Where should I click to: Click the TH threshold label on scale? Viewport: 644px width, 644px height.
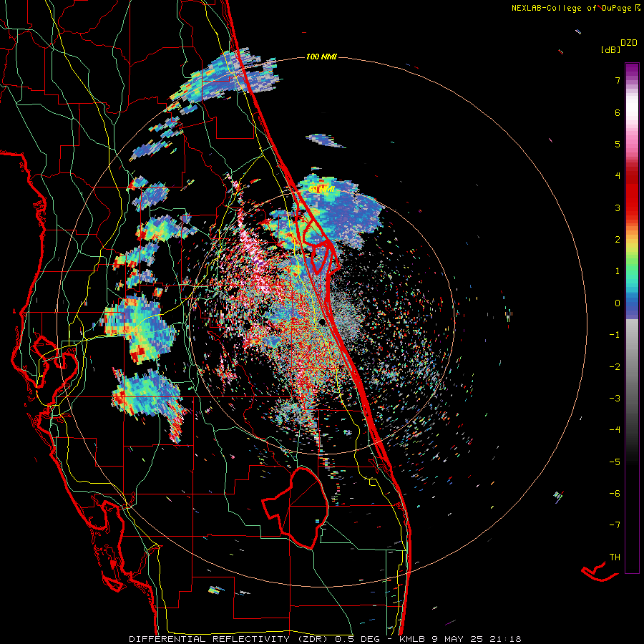tap(615, 557)
